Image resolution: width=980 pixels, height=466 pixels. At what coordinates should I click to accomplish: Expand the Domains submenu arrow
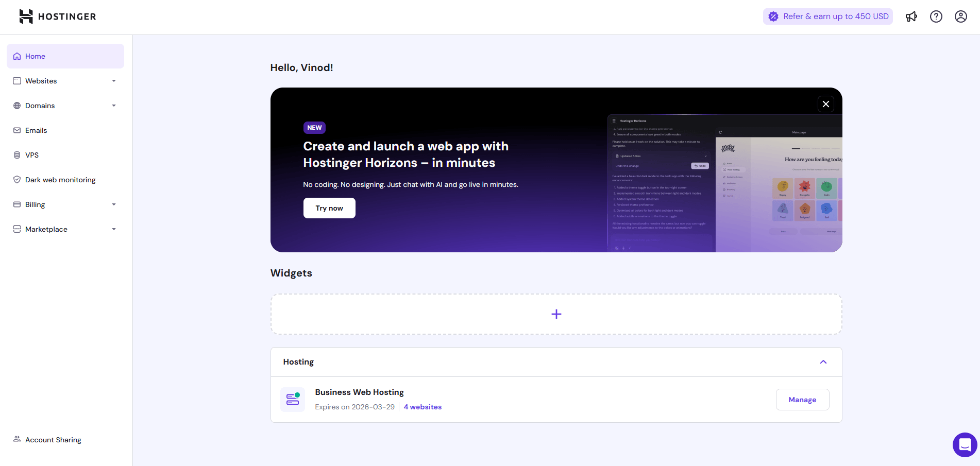tap(114, 106)
